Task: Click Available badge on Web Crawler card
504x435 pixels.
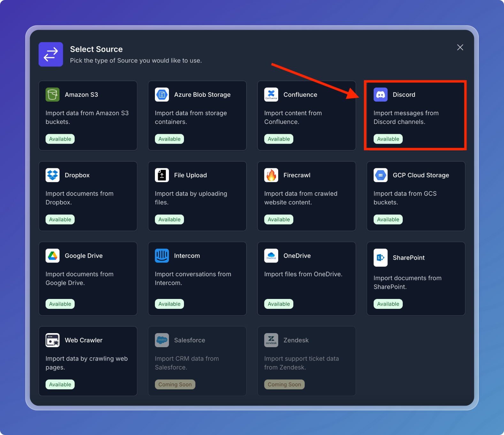Action: coord(60,385)
